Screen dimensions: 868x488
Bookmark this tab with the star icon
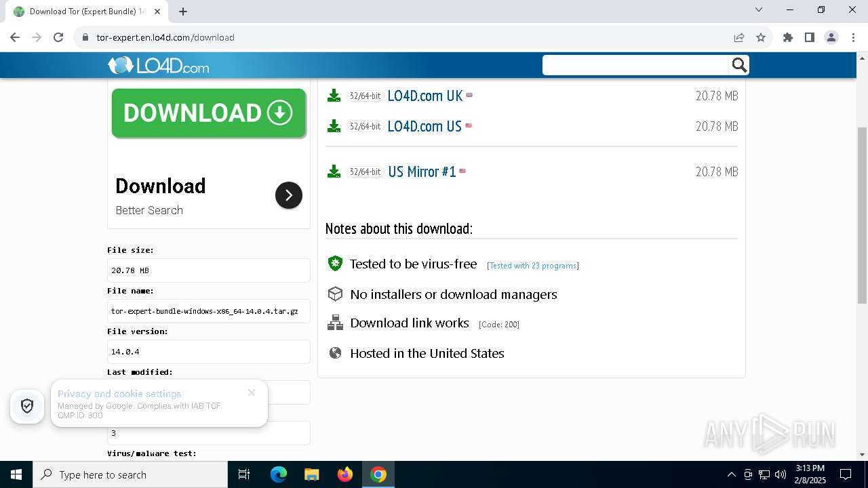tap(761, 37)
